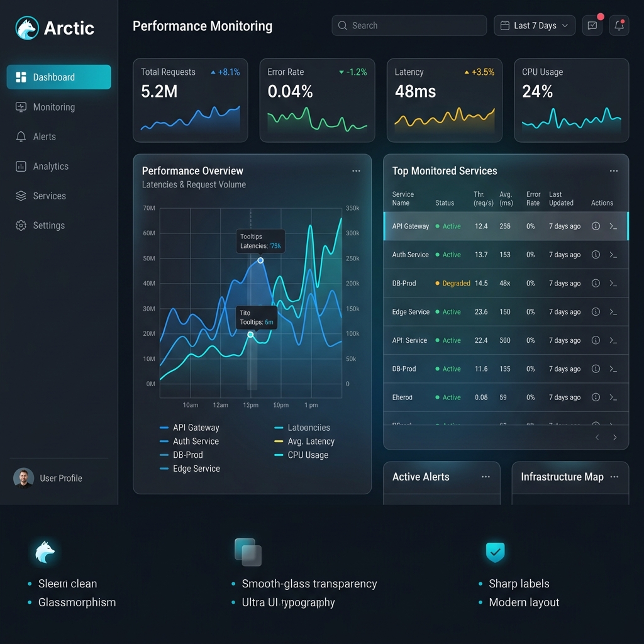The height and width of the screenshot is (644, 644).
Task: Click the info icon on the DB-Prod row
Action: click(596, 283)
